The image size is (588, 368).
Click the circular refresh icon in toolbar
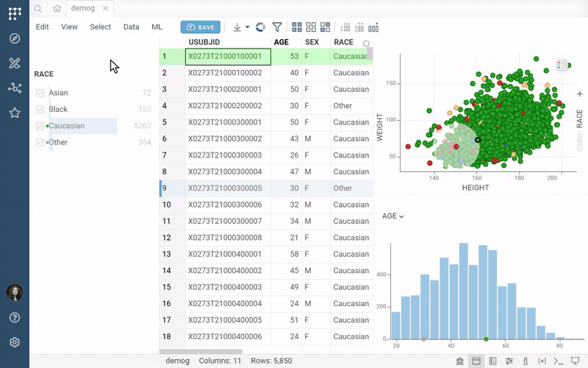tap(260, 27)
